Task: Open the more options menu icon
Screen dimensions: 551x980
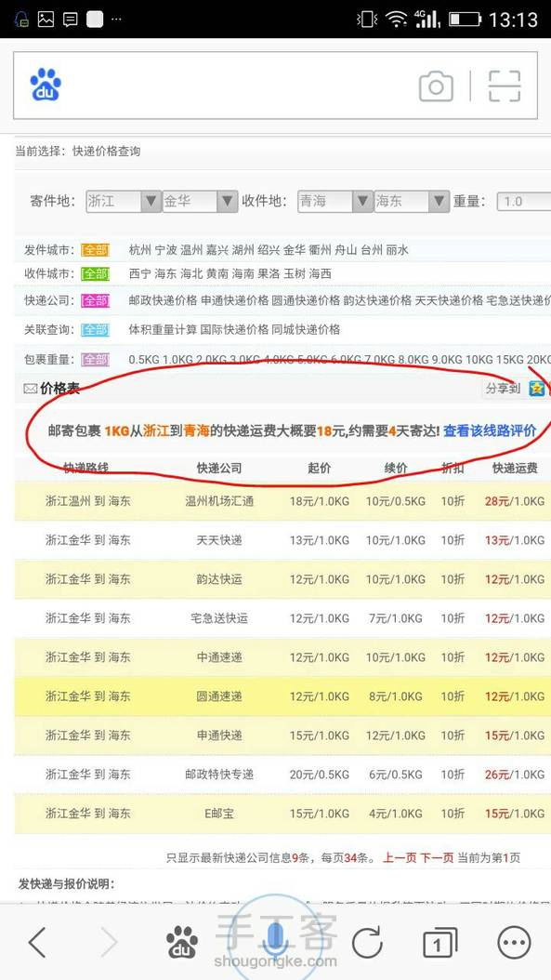Action: 514,942
